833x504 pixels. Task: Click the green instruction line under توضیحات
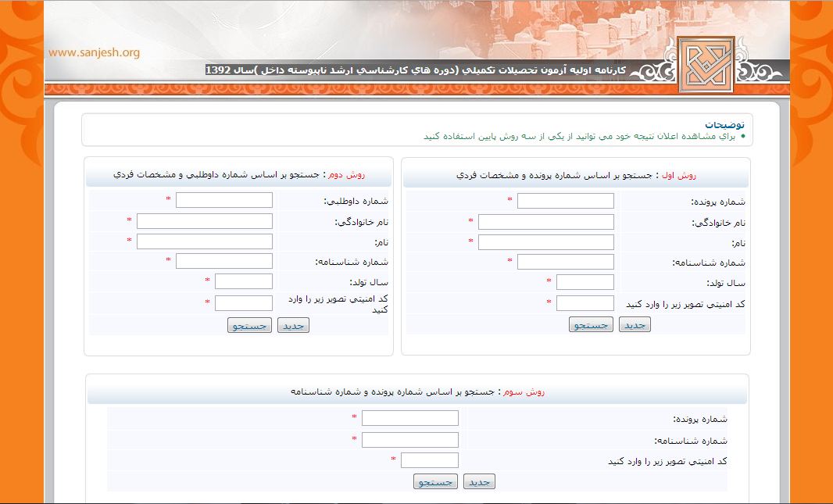(580, 137)
